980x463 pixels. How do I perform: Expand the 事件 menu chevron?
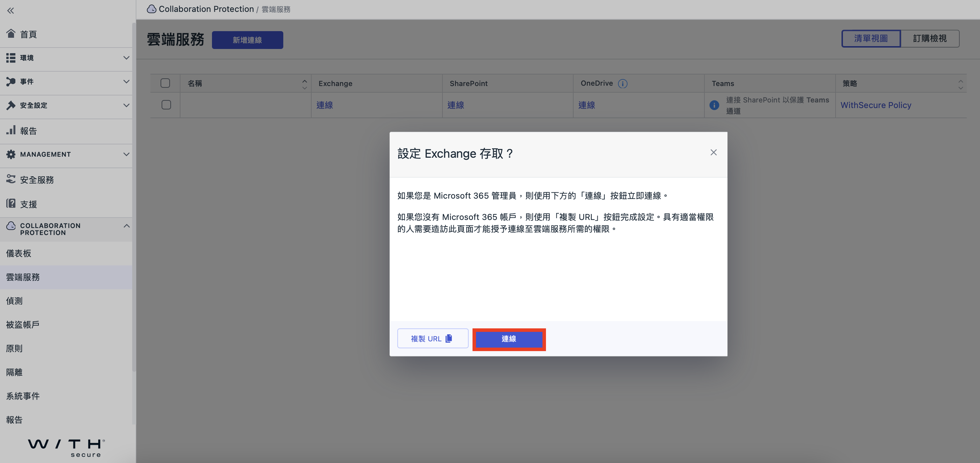[x=126, y=81]
